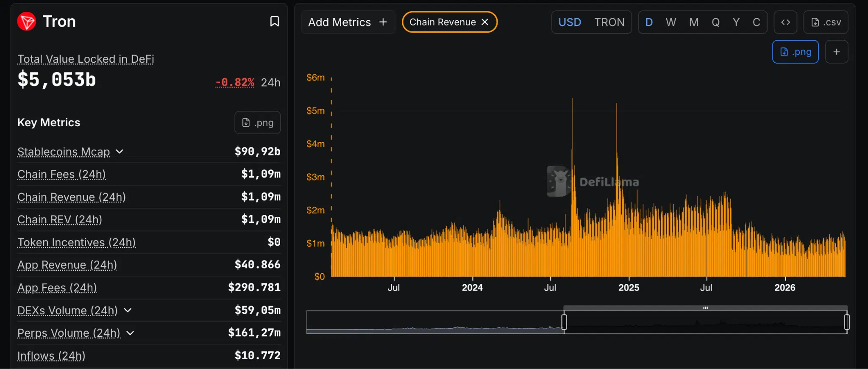The image size is (868, 369).
Task: Click the Key Metrics heading
Action: [49, 122]
